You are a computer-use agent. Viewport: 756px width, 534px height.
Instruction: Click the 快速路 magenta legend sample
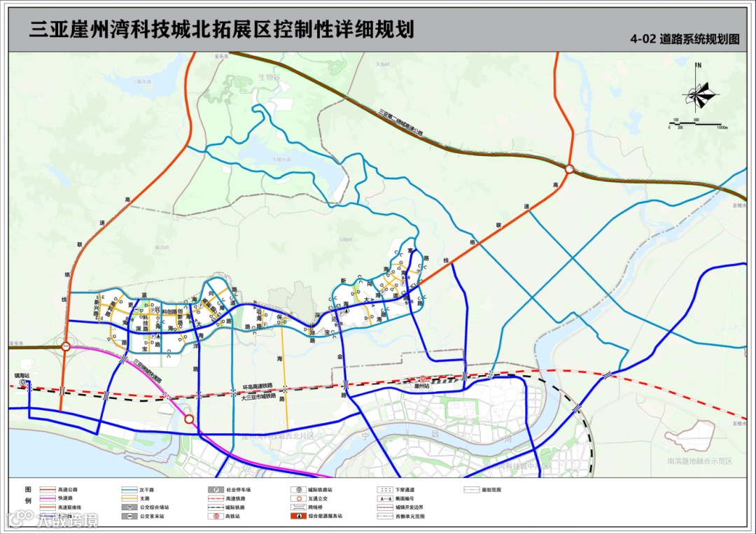tap(47, 498)
